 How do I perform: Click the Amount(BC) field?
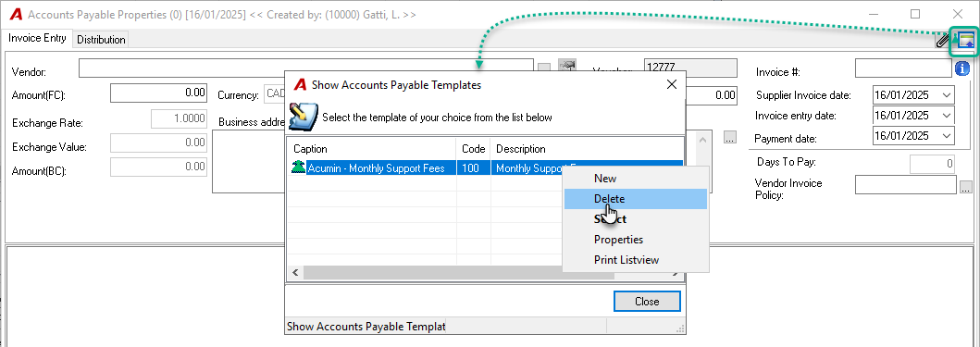(x=159, y=167)
